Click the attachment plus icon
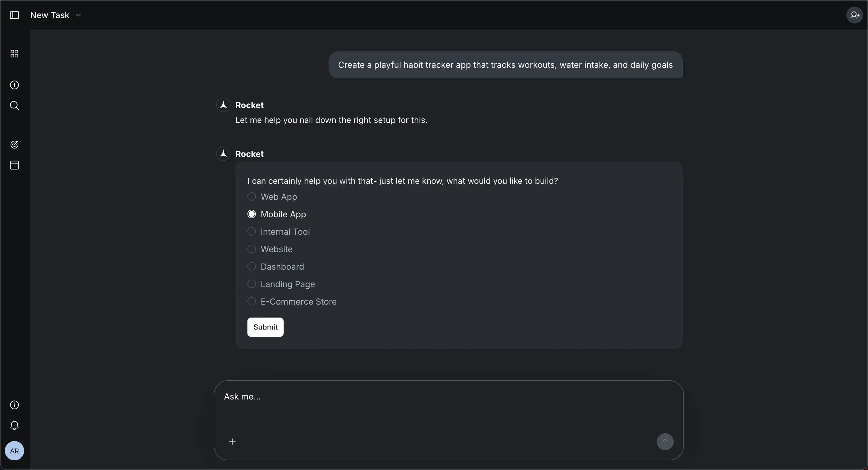 tap(232, 442)
